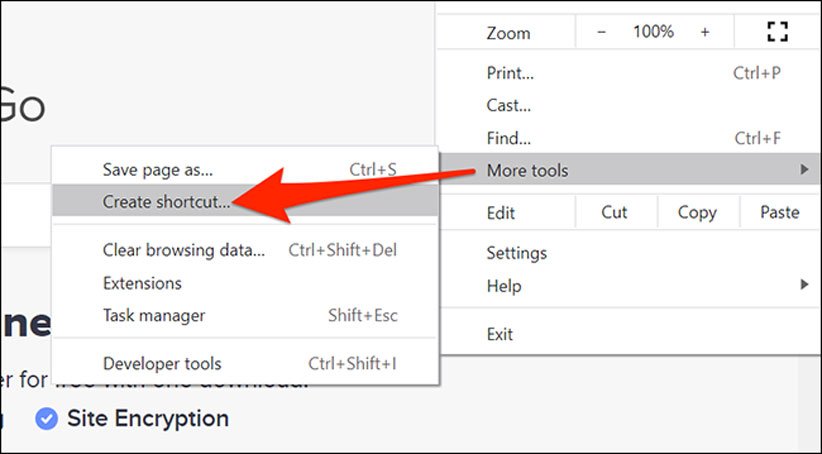Open Developer tools
Image resolution: width=822 pixels, height=454 pixels.
pos(162,364)
